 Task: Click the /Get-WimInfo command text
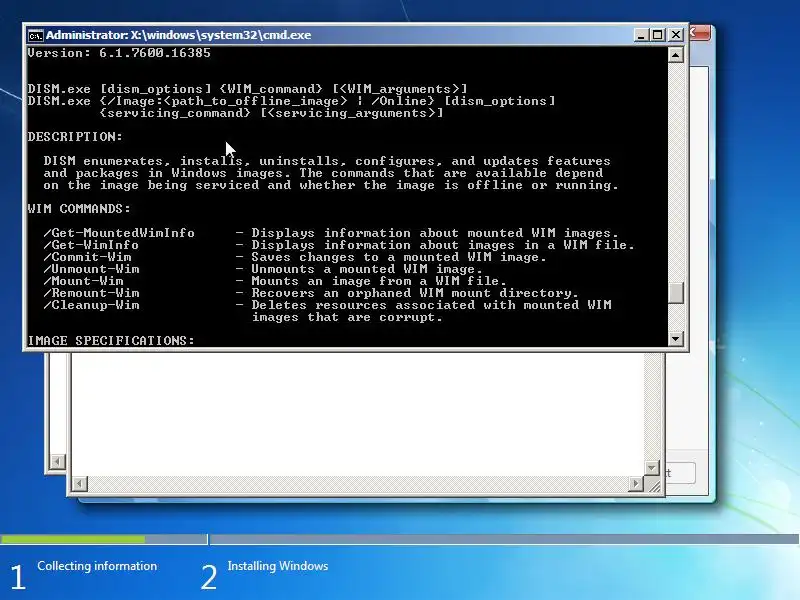click(x=91, y=245)
